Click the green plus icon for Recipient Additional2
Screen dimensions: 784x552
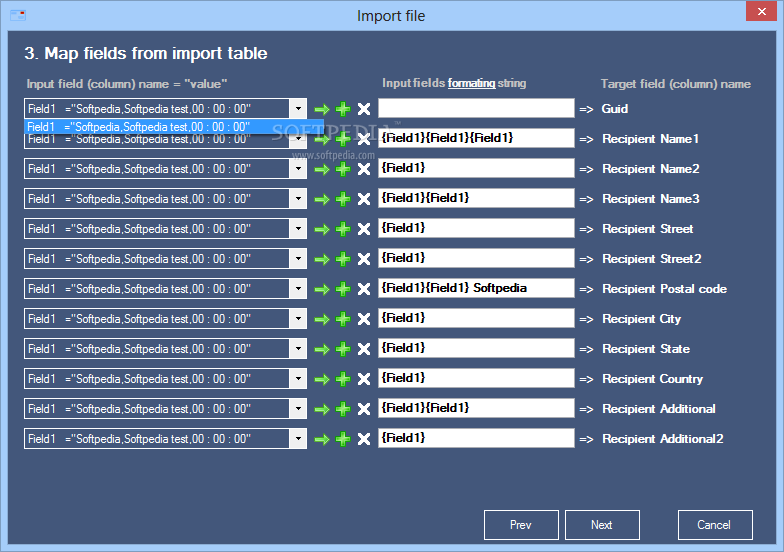point(343,439)
